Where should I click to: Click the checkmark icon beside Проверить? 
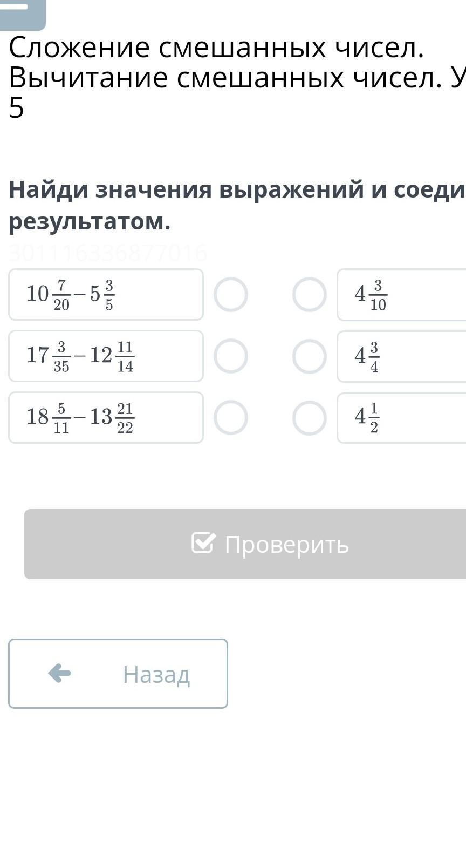tap(203, 543)
